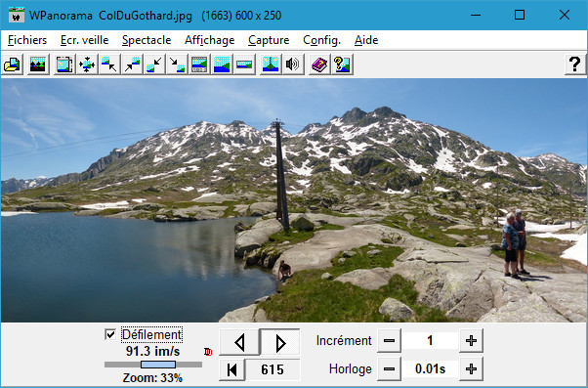Click the 91.3 im/s speed readout

152,351
